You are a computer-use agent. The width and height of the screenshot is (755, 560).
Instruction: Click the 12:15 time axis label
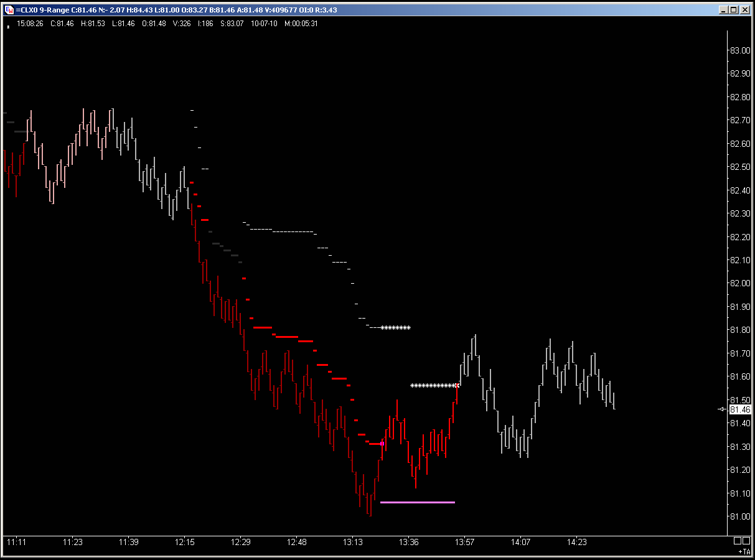[185, 542]
